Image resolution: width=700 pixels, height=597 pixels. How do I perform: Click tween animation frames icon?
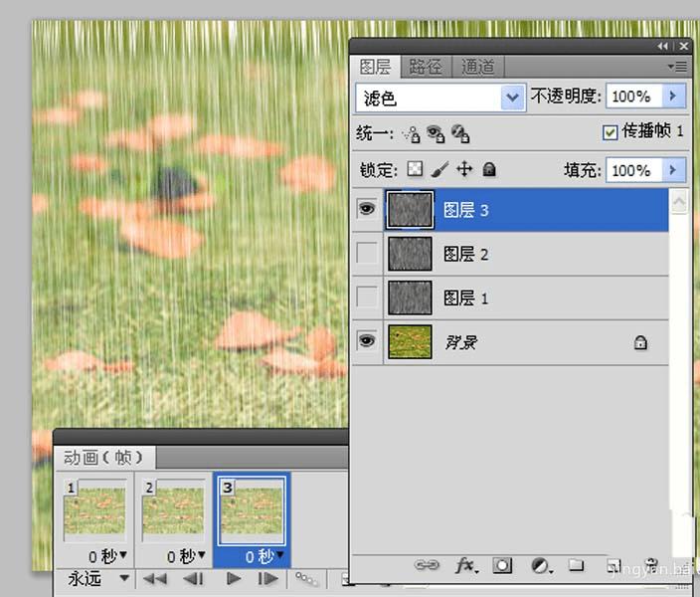coord(306,579)
